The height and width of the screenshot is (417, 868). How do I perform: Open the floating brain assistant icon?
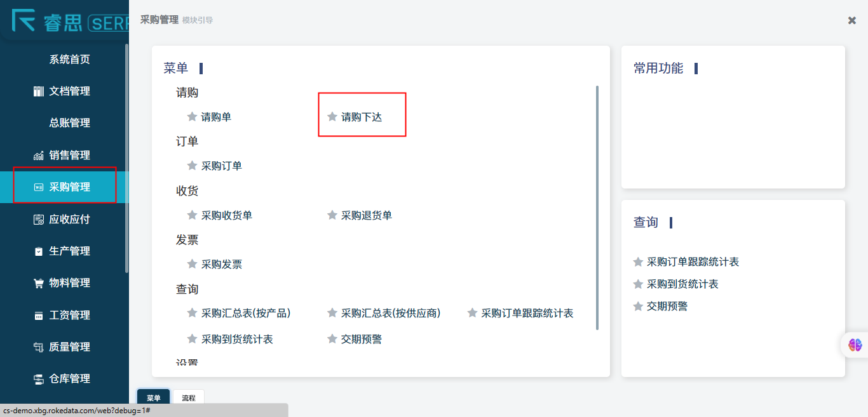[855, 345]
